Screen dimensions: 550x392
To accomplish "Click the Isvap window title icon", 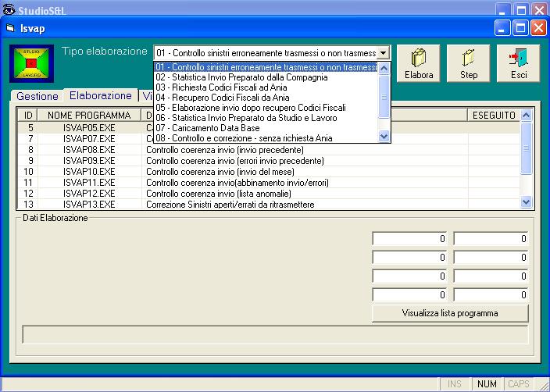I will (x=10, y=27).
